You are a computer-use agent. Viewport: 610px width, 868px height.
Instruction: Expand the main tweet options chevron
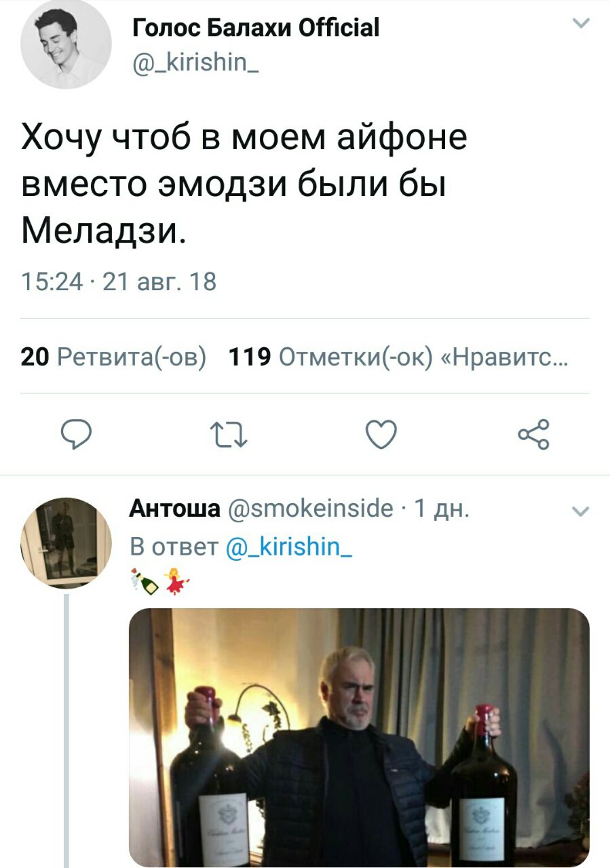(582, 24)
